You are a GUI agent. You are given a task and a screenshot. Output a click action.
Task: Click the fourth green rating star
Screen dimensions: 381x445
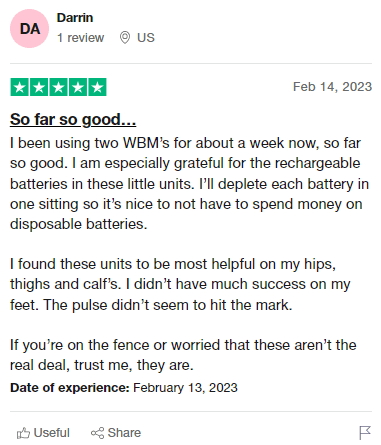78,87
